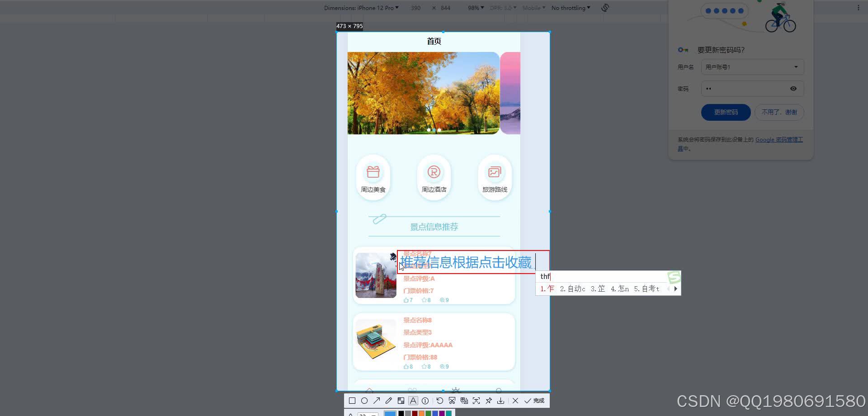Click the pin screenshot icon
868x416 pixels.
(x=489, y=401)
